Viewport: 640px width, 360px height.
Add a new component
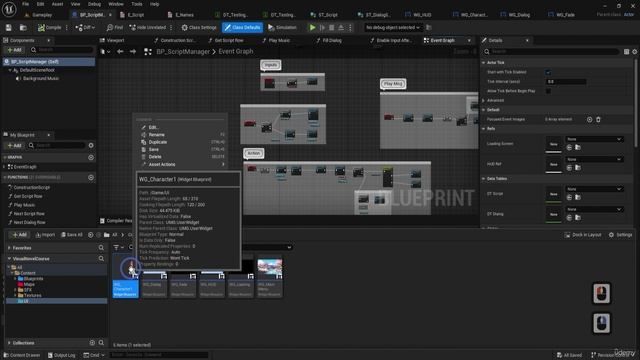click(14, 50)
